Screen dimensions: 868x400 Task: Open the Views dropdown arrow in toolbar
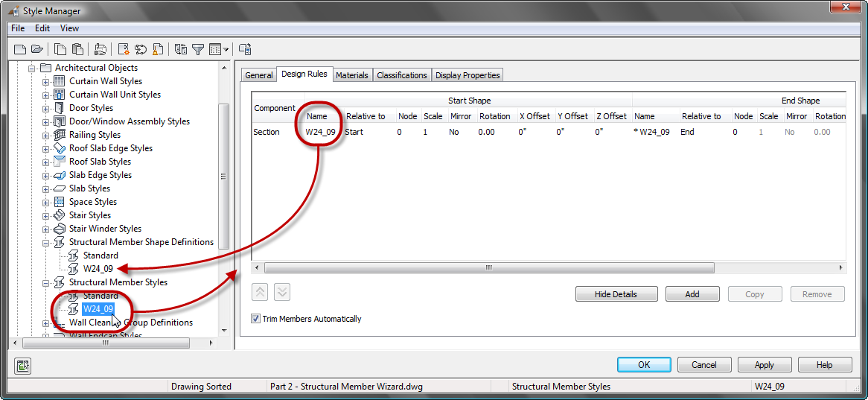tap(226, 50)
